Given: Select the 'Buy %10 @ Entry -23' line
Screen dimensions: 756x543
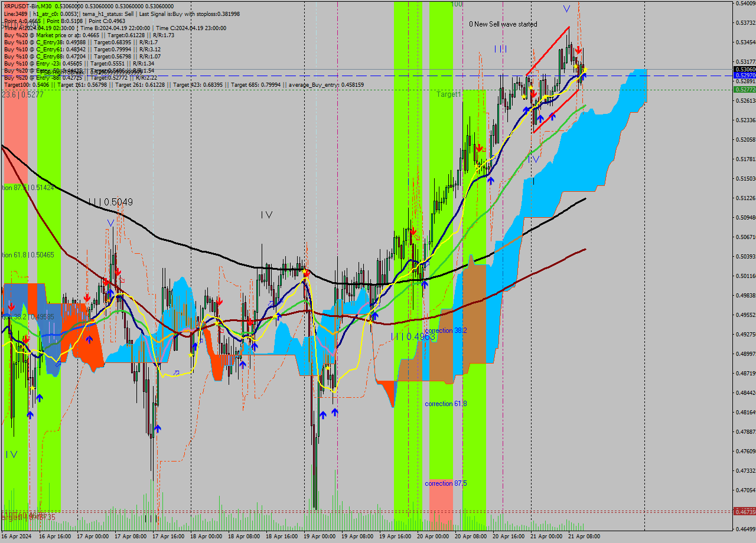Looking at the screenshot, I should [x=79, y=63].
